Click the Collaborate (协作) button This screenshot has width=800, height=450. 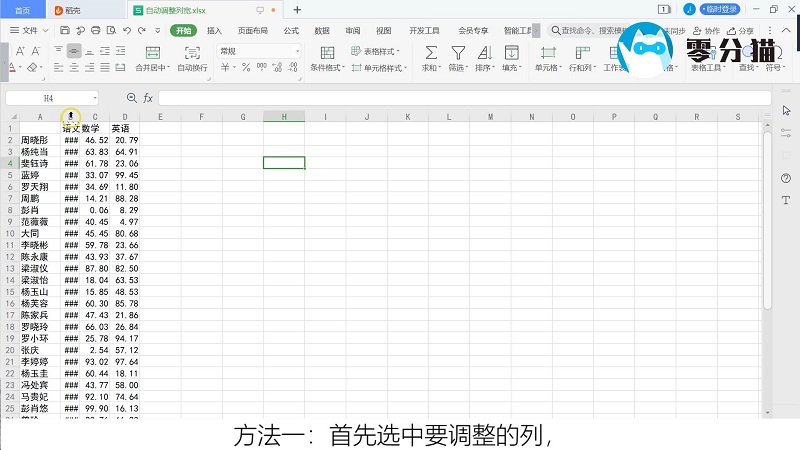[x=707, y=31]
